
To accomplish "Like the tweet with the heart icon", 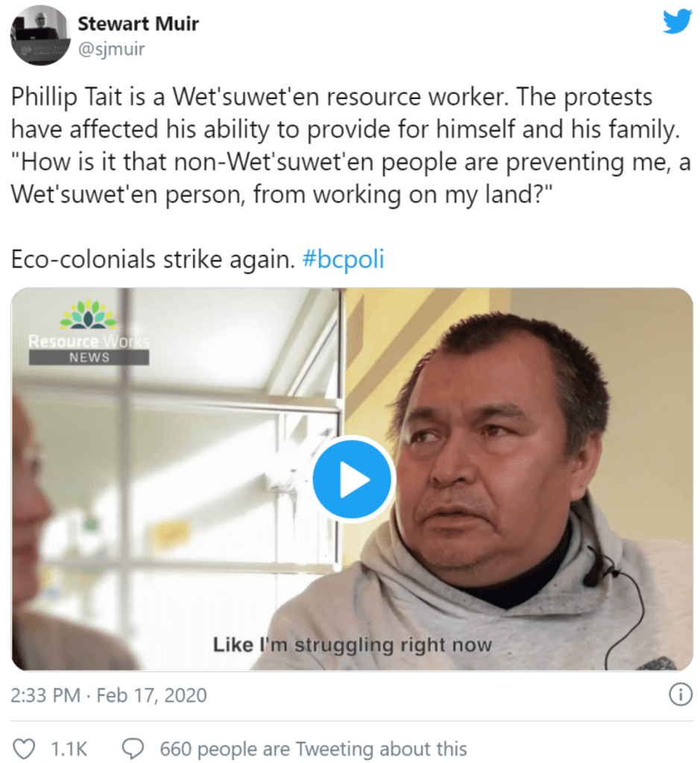I will (x=25, y=748).
